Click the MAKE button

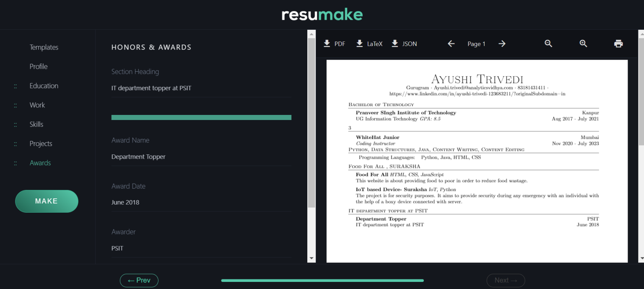pyautogui.click(x=47, y=201)
